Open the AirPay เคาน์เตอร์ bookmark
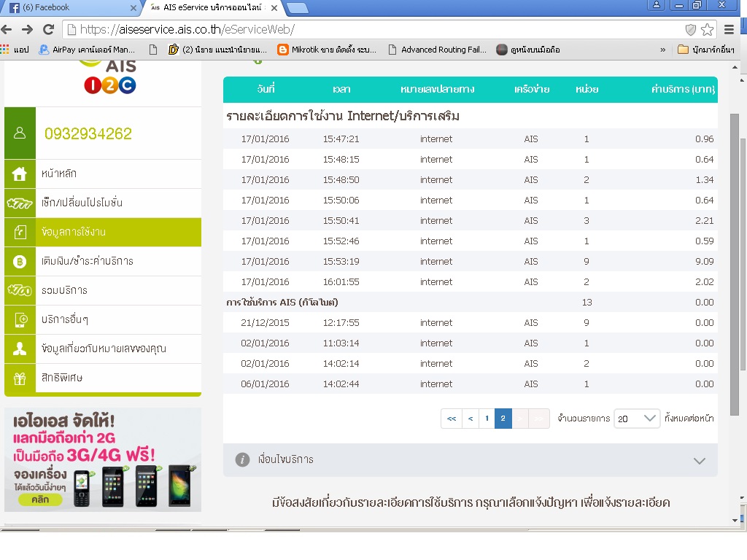This screenshot has width=747, height=560. tap(88, 50)
